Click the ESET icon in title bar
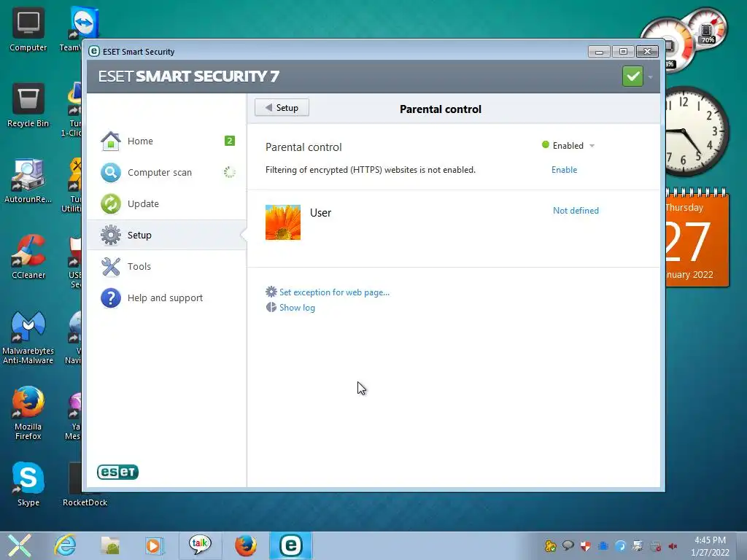 tap(94, 51)
